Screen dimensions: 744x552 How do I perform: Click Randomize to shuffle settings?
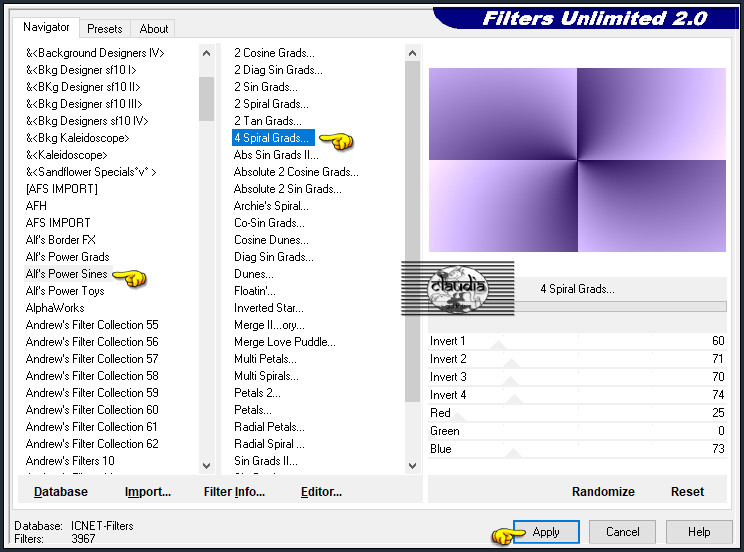(x=603, y=492)
